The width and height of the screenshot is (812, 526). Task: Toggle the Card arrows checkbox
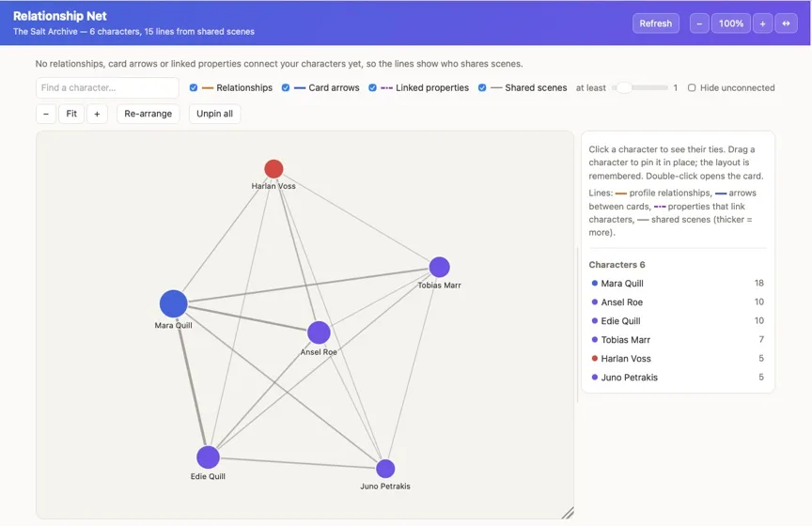point(286,87)
